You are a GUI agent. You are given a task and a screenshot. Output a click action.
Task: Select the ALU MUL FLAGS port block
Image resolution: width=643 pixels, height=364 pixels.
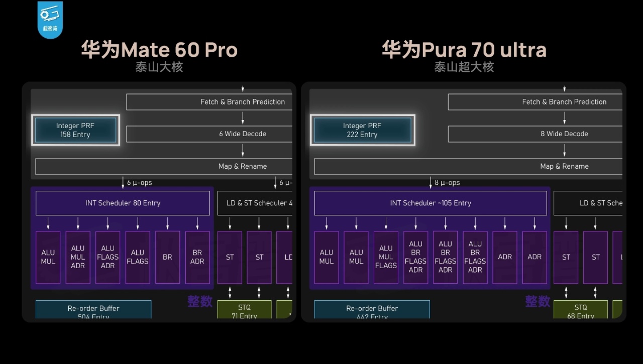[386, 257]
